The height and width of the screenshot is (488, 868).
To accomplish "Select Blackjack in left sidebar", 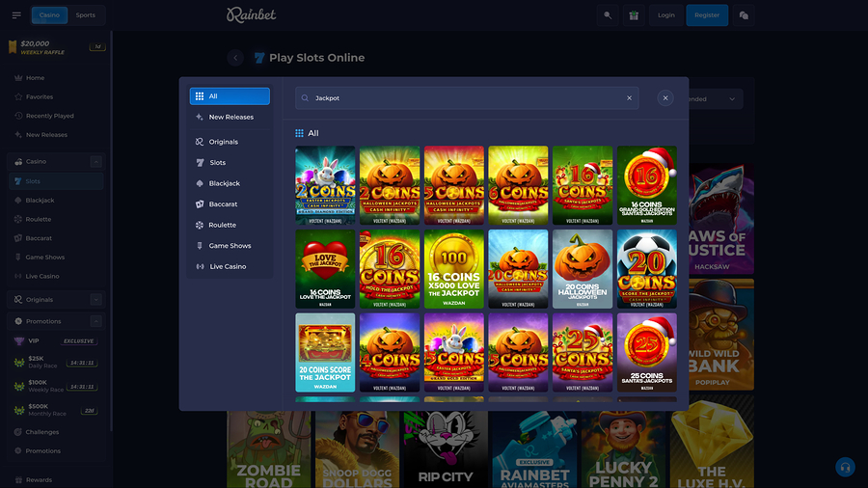I will (x=56, y=201).
